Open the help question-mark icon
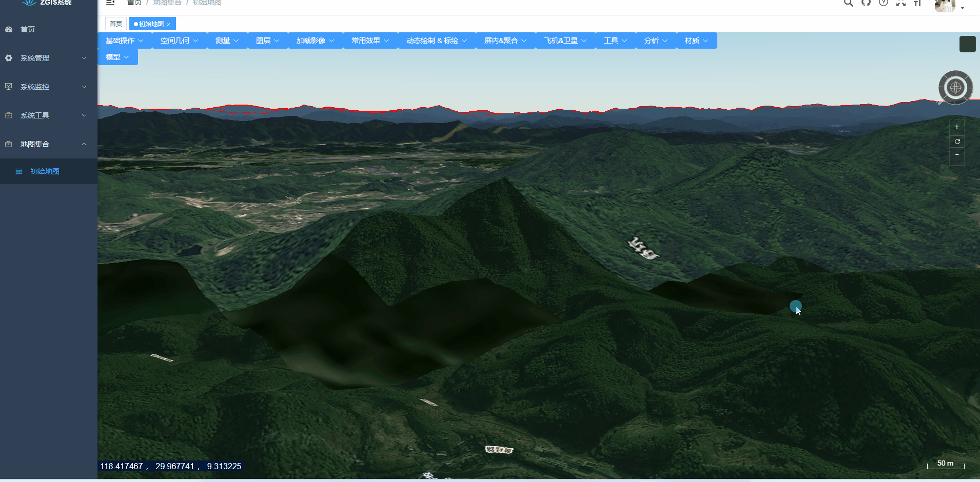Screen dimensions: 980x482 tap(884, 3)
